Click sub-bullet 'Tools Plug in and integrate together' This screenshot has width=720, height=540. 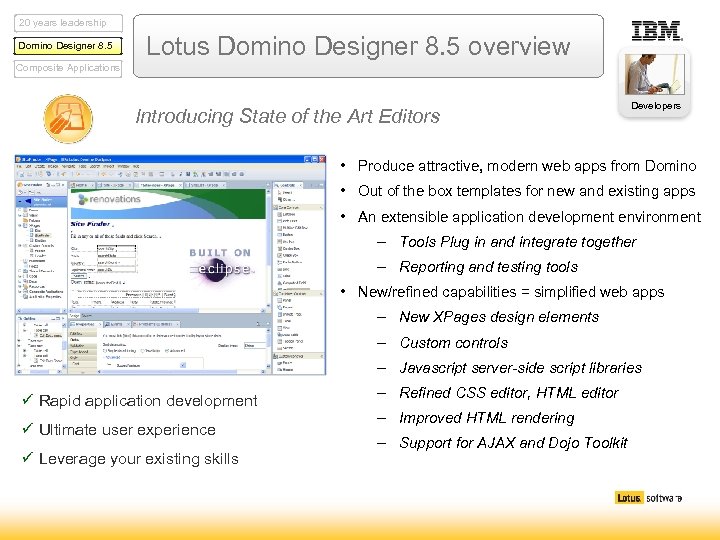(518, 242)
